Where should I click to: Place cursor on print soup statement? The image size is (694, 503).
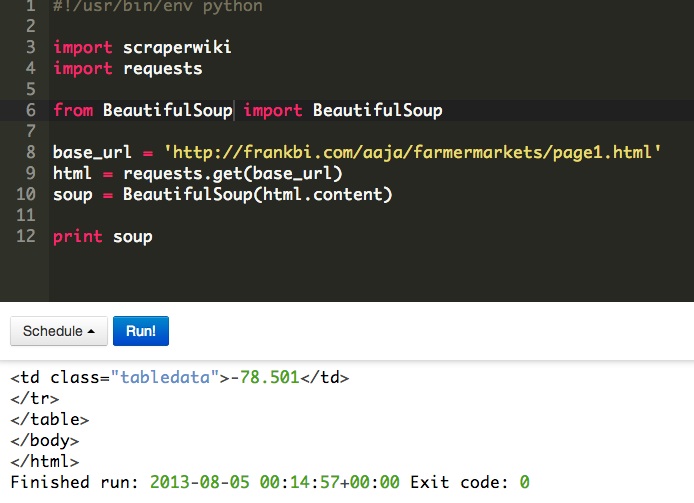pos(102,236)
